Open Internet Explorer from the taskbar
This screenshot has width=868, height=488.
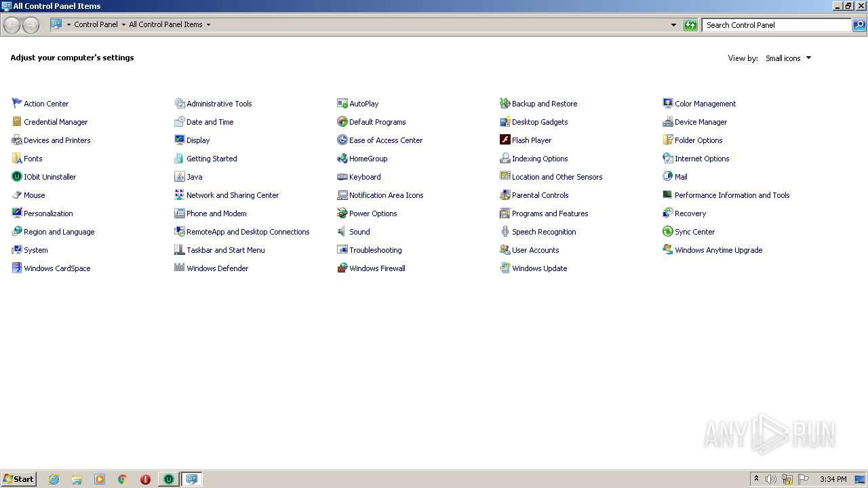(54, 479)
